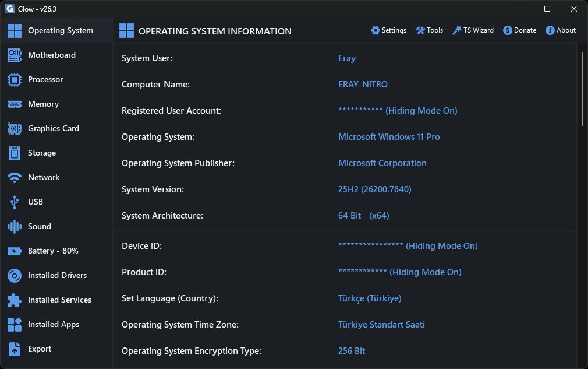Open Installed Services list label

[x=59, y=300]
